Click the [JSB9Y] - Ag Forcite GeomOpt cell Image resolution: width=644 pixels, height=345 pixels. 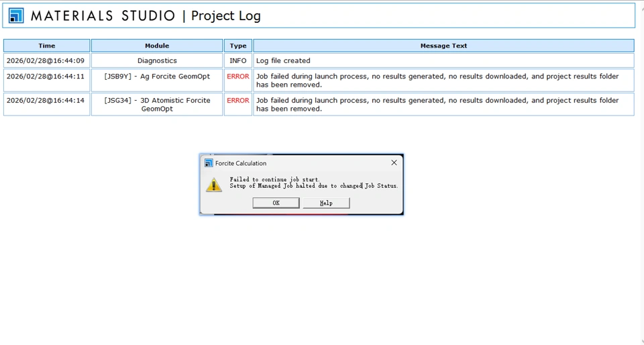coord(157,81)
